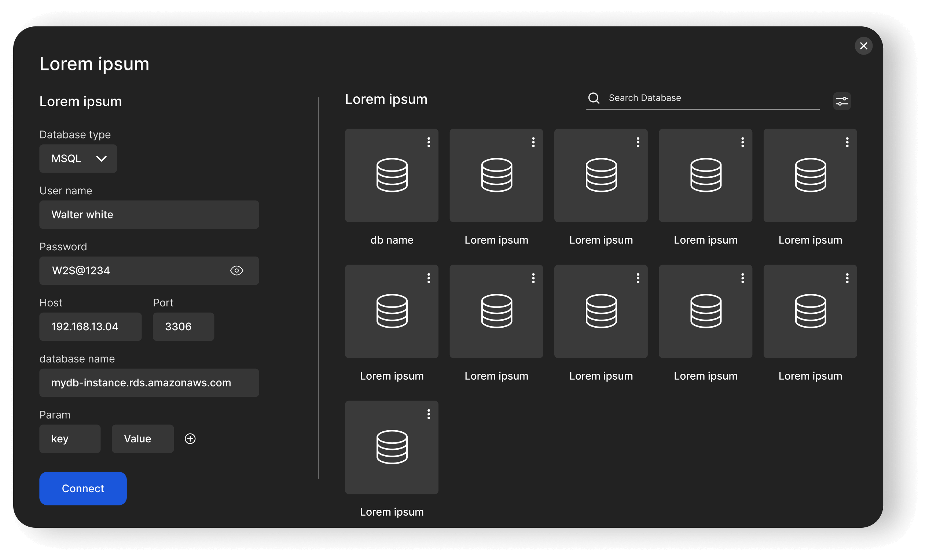This screenshot has width=929, height=560.
Task: Open three-dot menu on bottom row card
Action: pos(428,414)
